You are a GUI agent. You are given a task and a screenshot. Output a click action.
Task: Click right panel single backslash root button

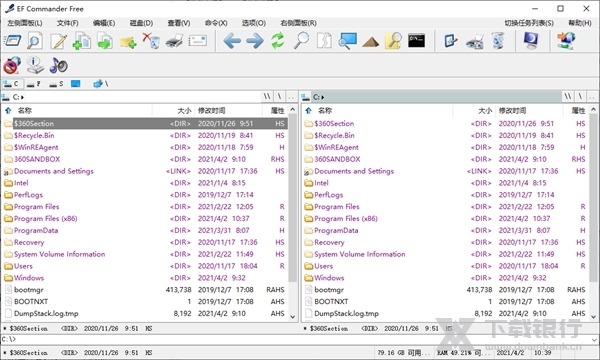click(580, 96)
